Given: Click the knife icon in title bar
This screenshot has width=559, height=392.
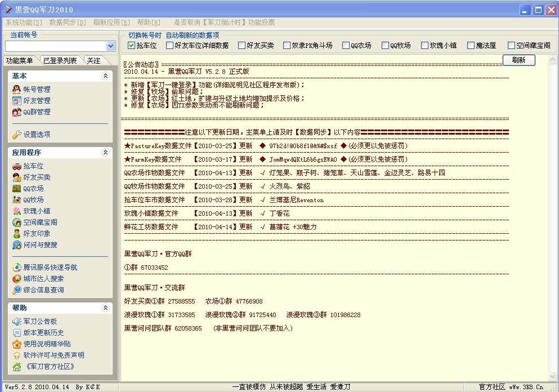Looking at the screenshot, I should point(7,10).
